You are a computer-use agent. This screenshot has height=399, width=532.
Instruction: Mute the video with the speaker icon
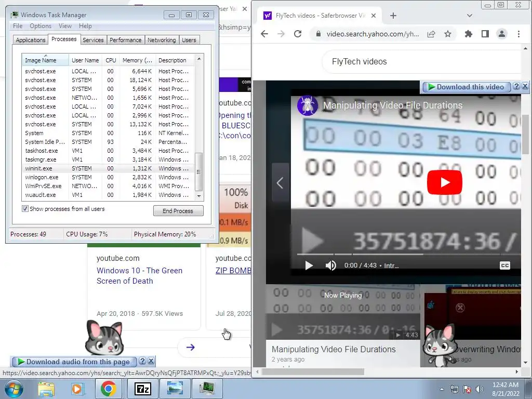pos(330,265)
